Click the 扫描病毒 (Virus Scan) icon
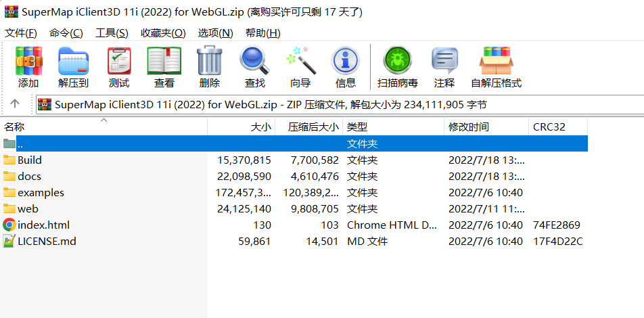Image resolution: width=644 pixels, height=318 pixels. [x=397, y=60]
